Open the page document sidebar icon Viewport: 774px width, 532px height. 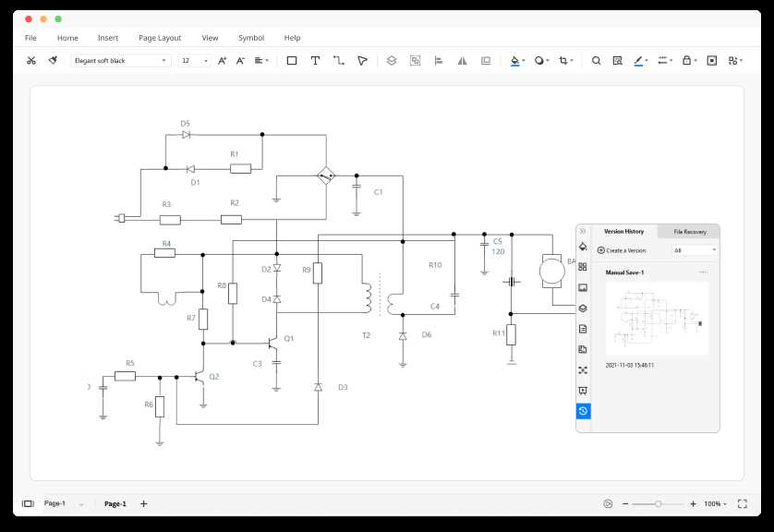click(583, 329)
